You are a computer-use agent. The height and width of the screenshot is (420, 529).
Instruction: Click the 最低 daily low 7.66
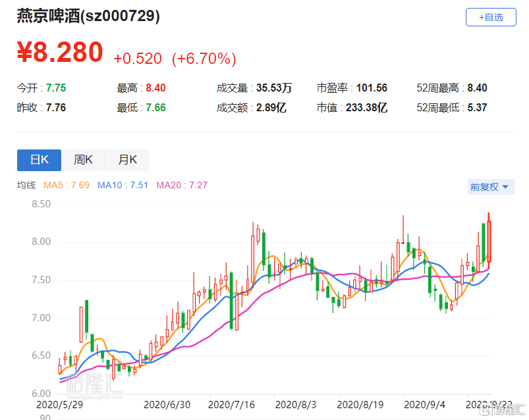click(x=156, y=108)
